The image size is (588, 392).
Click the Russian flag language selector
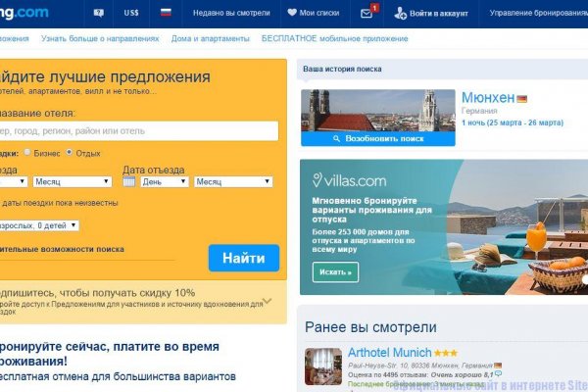coord(166,13)
